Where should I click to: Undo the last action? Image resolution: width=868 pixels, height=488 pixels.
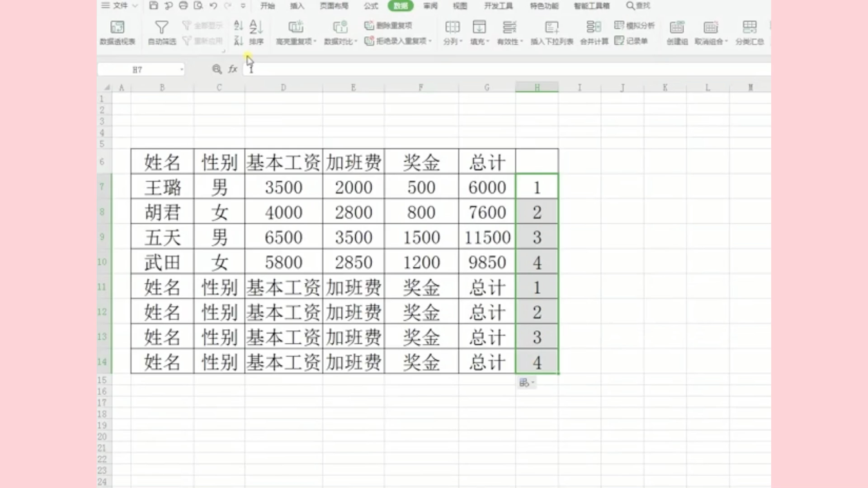(x=213, y=5)
